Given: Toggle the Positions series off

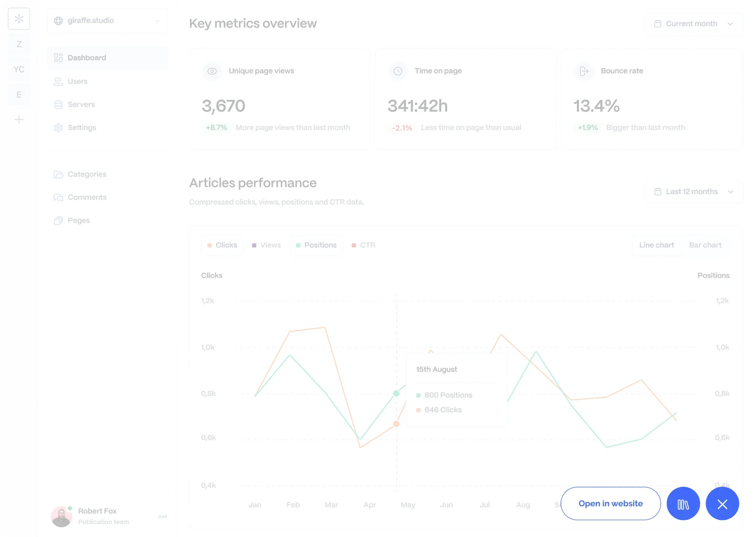Looking at the screenshot, I should (x=316, y=245).
